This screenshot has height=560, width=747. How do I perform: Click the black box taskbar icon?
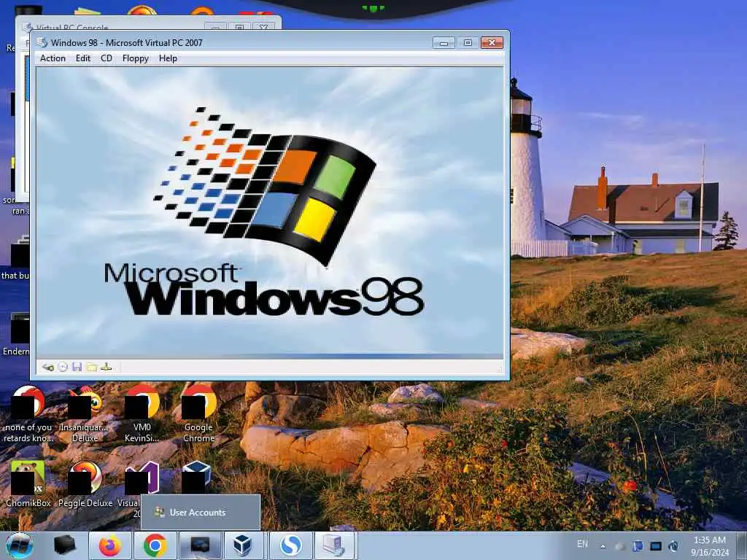pyautogui.click(x=65, y=545)
